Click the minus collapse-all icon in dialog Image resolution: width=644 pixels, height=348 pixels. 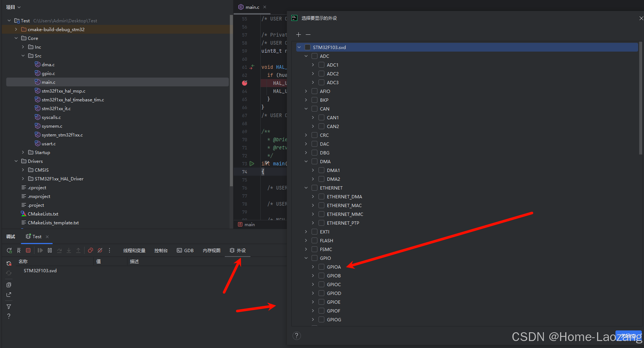click(x=308, y=34)
